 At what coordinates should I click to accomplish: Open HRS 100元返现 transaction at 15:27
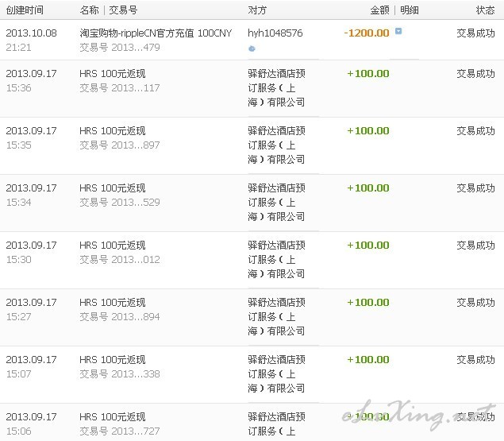click(113, 302)
